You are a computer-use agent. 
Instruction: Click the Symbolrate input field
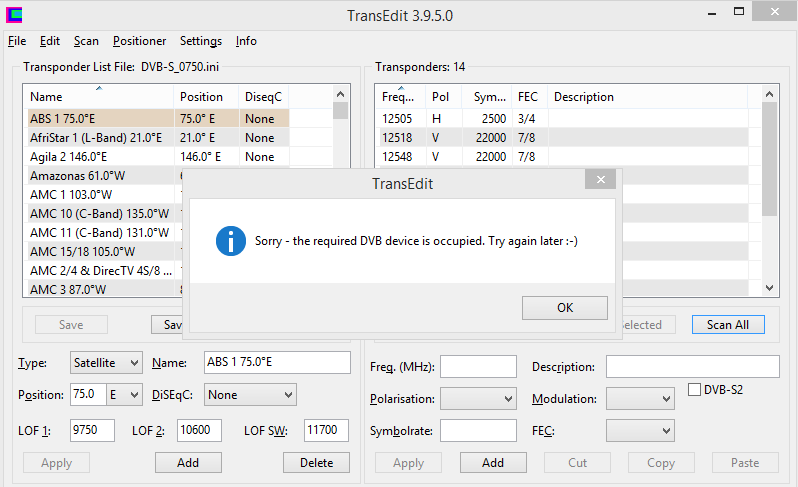[478, 431]
